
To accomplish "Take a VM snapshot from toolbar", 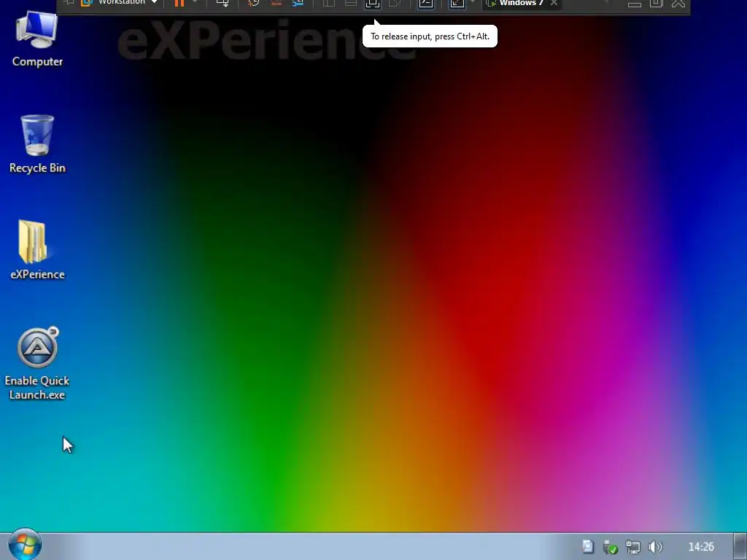I will [x=253, y=3].
